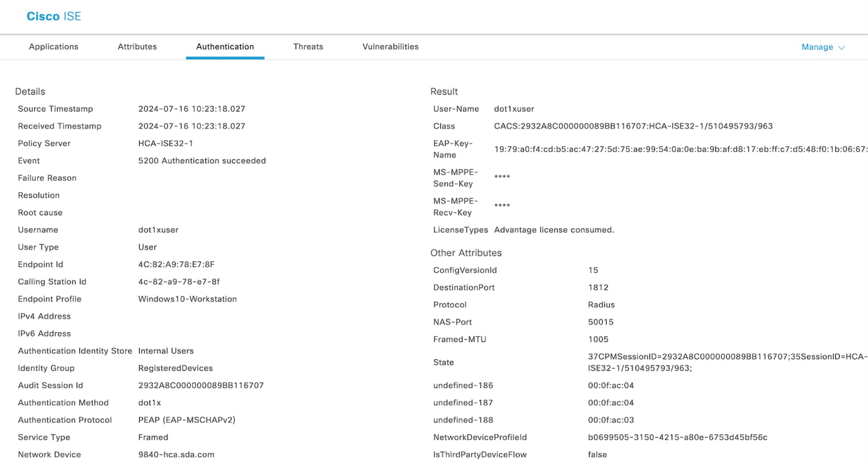Select the State value with 37CPMSessionID
Screen dimensions: 868x467
tap(728, 362)
